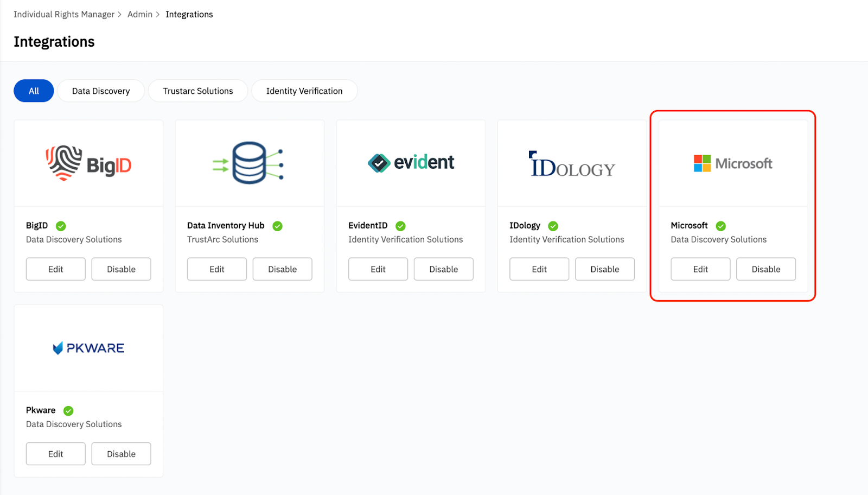This screenshot has width=868, height=495.
Task: Edit the IDology integration
Action: click(539, 269)
